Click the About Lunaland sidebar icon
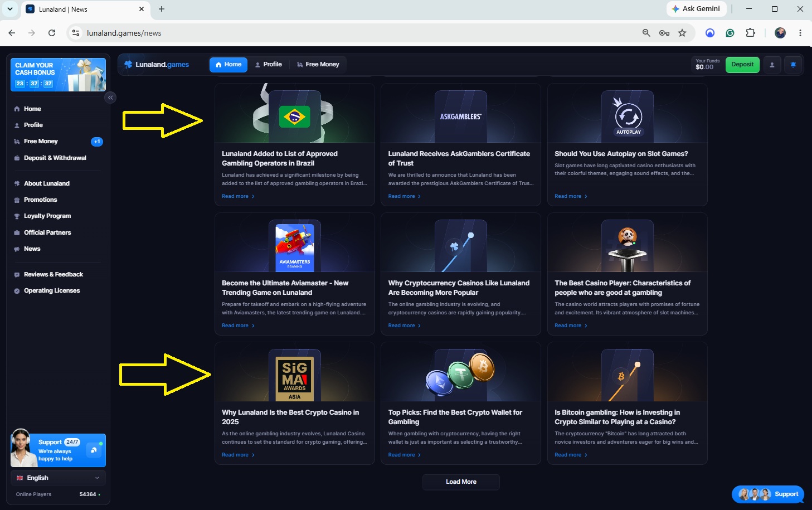 click(17, 184)
